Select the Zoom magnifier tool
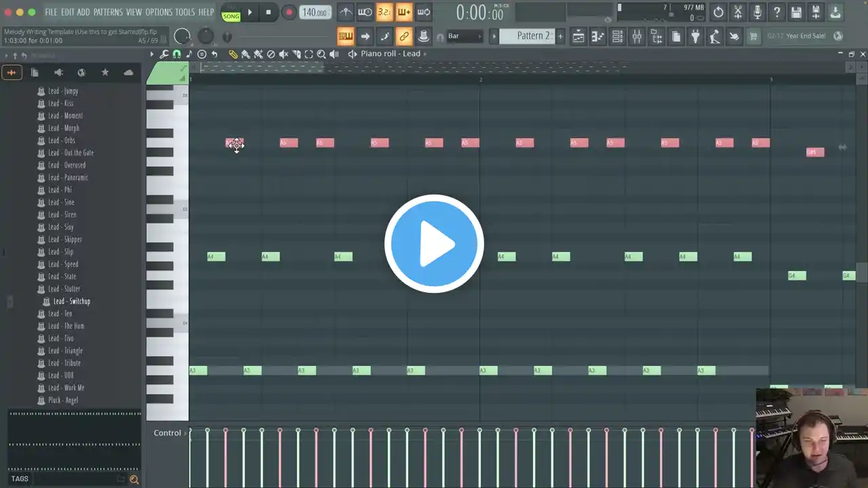The image size is (868, 488). (x=321, y=54)
